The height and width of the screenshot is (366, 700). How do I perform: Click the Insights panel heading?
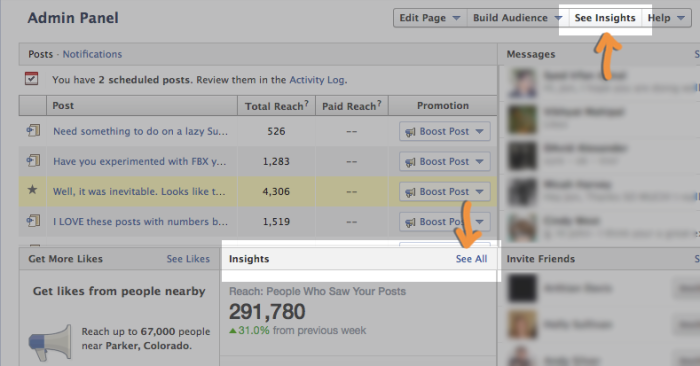tap(249, 259)
